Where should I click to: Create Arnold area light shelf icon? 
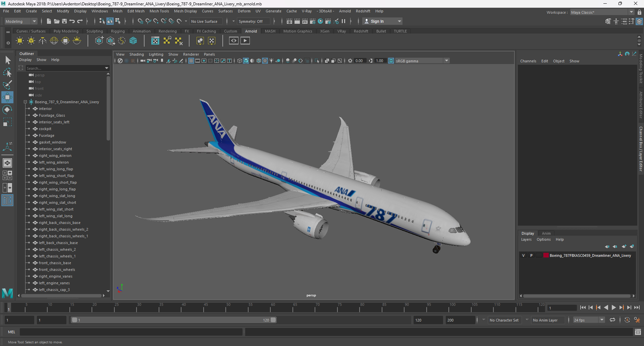point(20,41)
